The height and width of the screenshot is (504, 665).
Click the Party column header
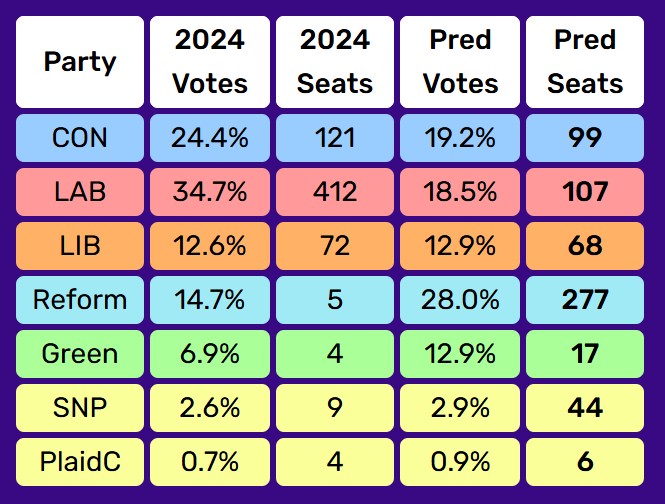(x=80, y=62)
